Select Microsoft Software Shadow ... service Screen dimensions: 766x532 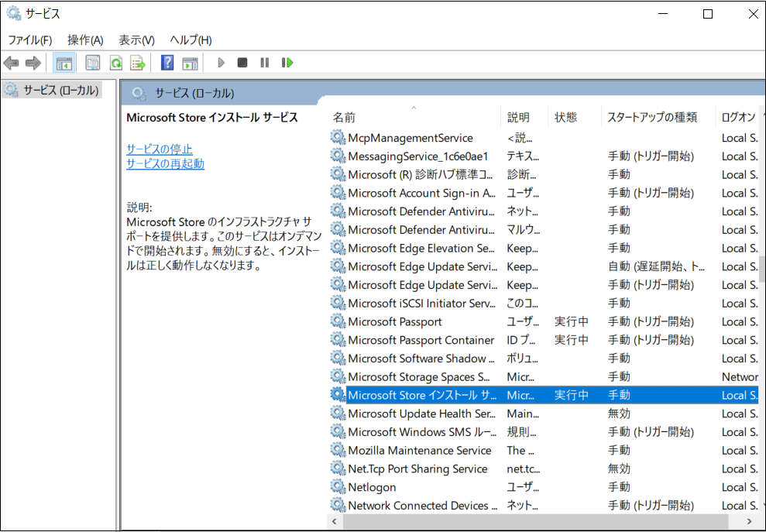click(544, 359)
